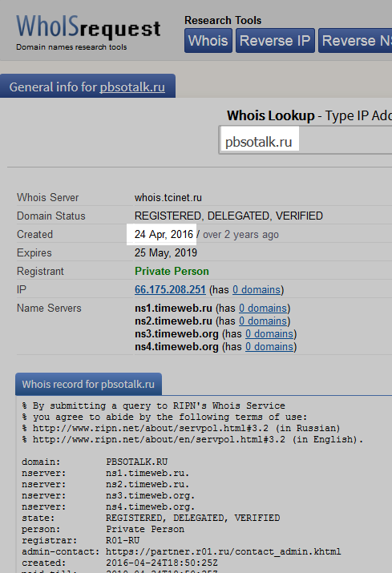Image resolution: width=392 pixels, height=573 pixels.
Task: Click the admin-contact URL in whois record
Action: pos(223,551)
